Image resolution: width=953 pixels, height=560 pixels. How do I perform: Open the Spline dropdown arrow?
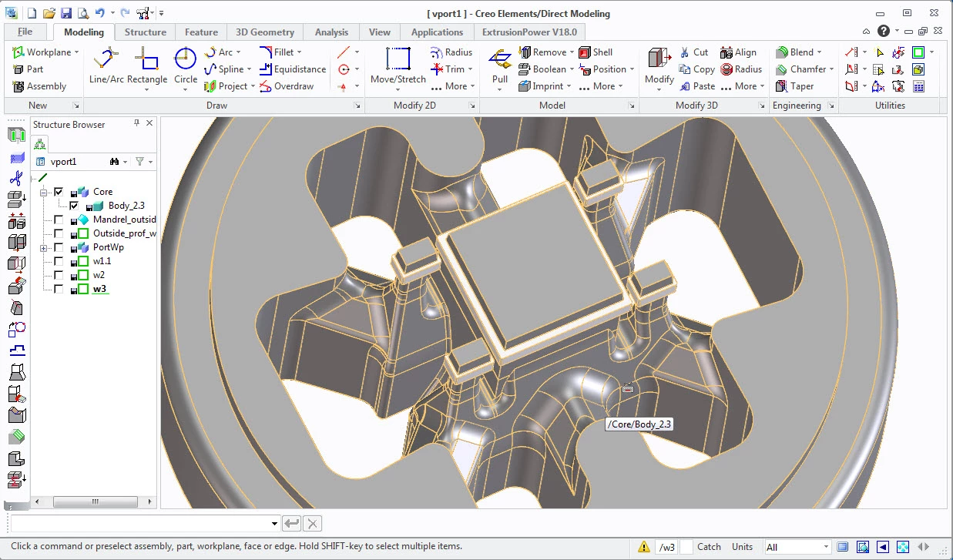tap(250, 69)
